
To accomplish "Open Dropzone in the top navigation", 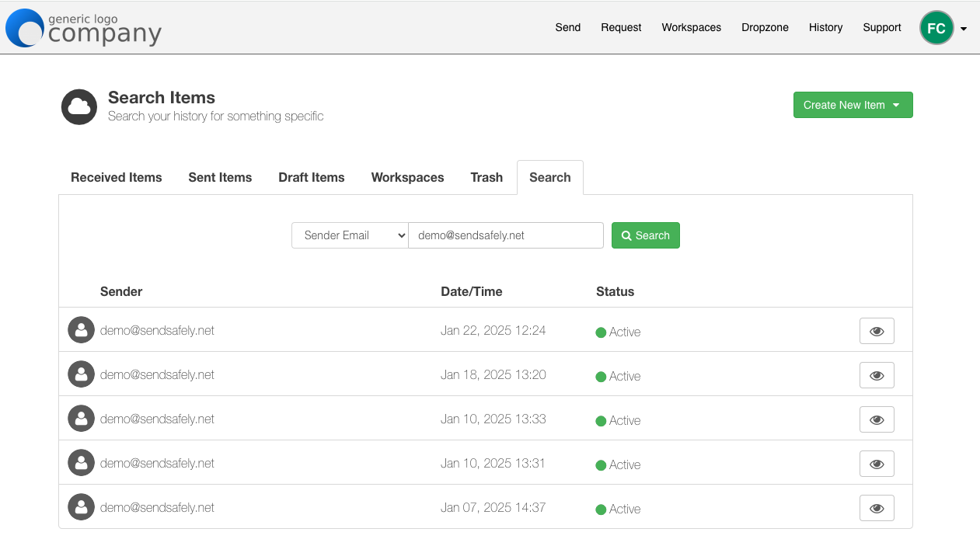I will pos(765,27).
